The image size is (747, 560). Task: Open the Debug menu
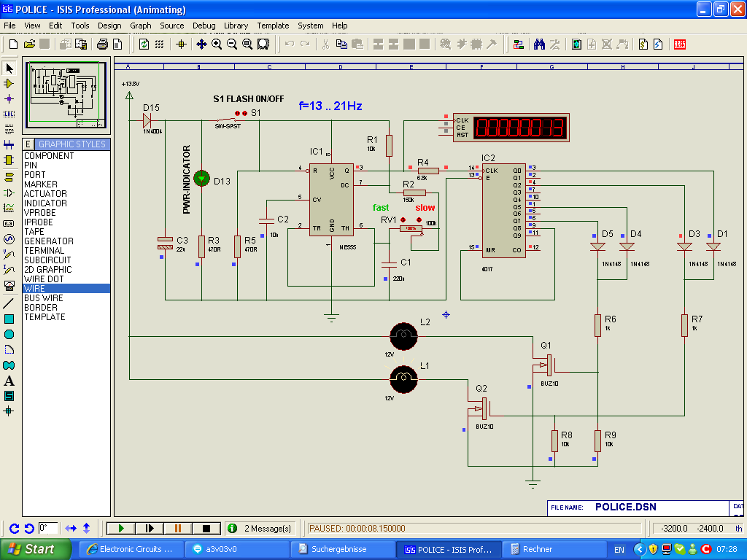click(204, 26)
